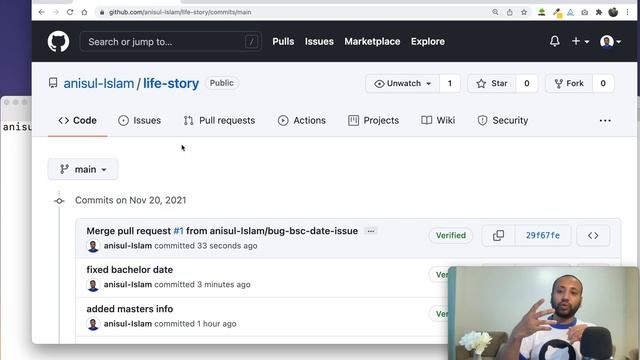
Task: Switch to the Wiki tab
Action: 438,120
